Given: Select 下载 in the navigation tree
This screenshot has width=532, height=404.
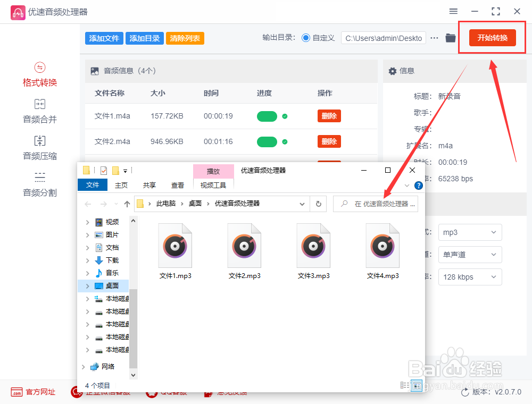Looking at the screenshot, I should 112,260.
